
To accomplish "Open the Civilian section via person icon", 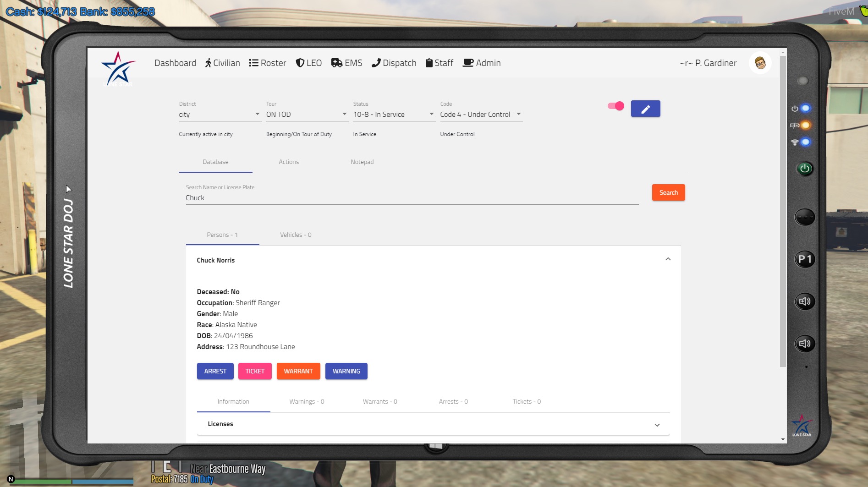I will 209,63.
